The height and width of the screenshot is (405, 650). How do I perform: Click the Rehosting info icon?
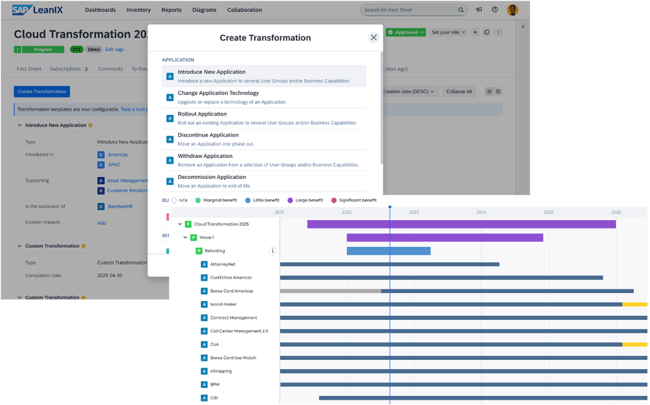(272, 251)
